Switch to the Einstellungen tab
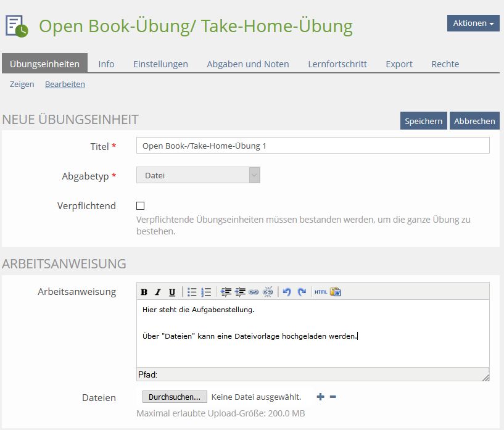Screen dimensions: 504x430 click(x=160, y=64)
